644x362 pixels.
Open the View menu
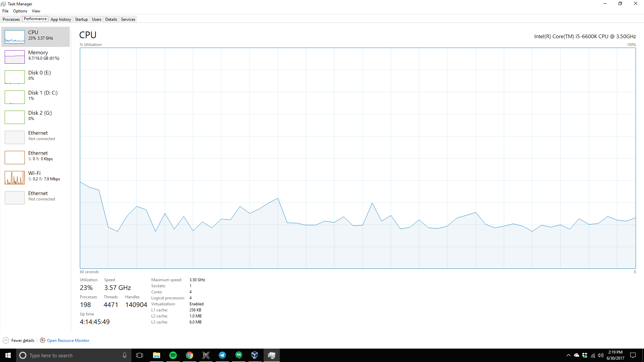[x=36, y=11]
